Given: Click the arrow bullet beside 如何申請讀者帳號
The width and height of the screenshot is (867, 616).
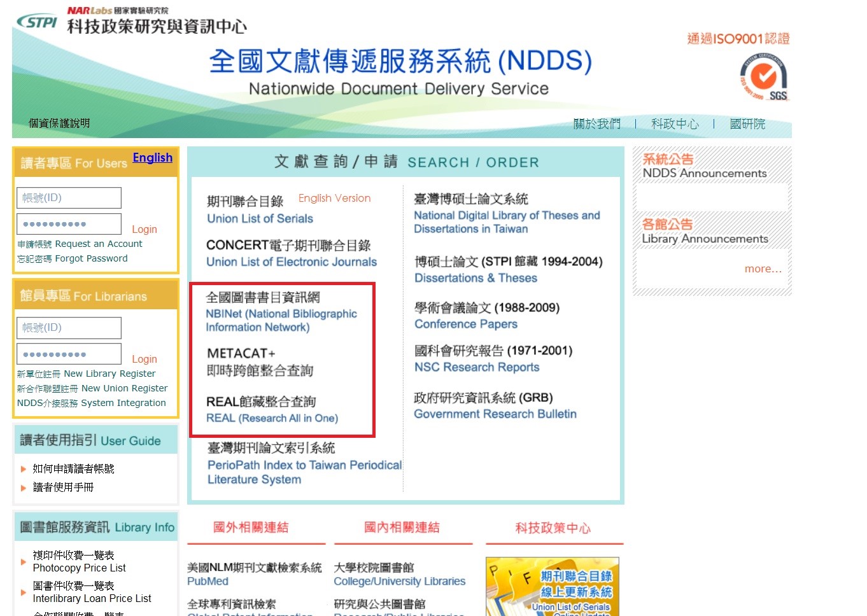Looking at the screenshot, I should (x=24, y=469).
